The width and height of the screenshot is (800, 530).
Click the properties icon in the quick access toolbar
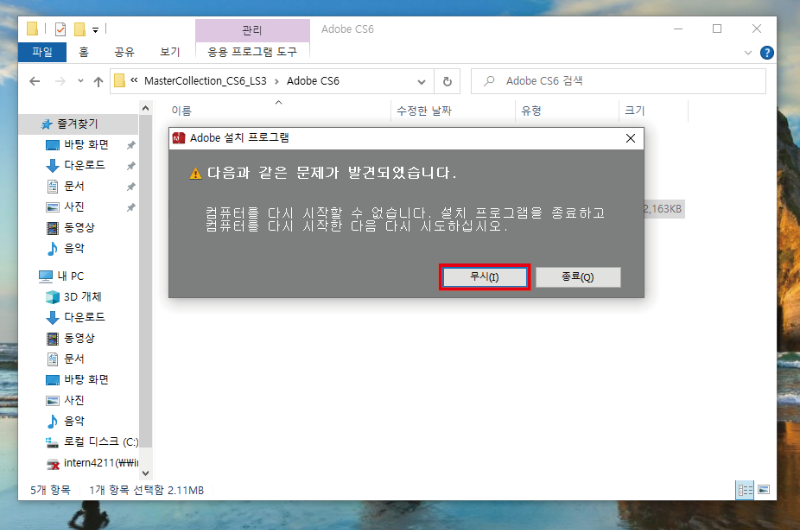60,30
